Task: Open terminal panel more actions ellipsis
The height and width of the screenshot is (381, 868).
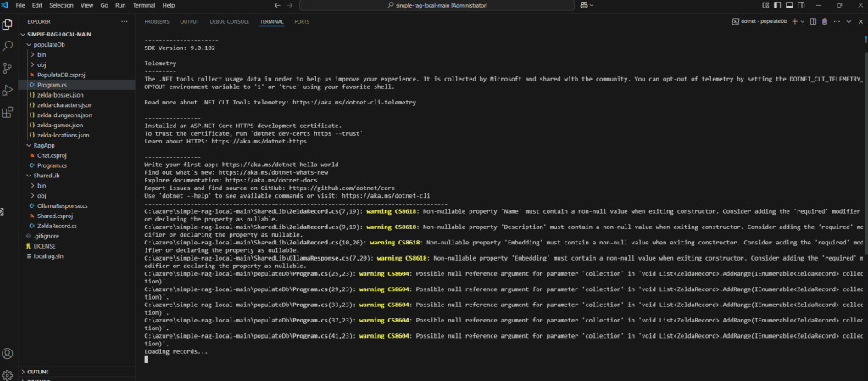Action: (837, 21)
